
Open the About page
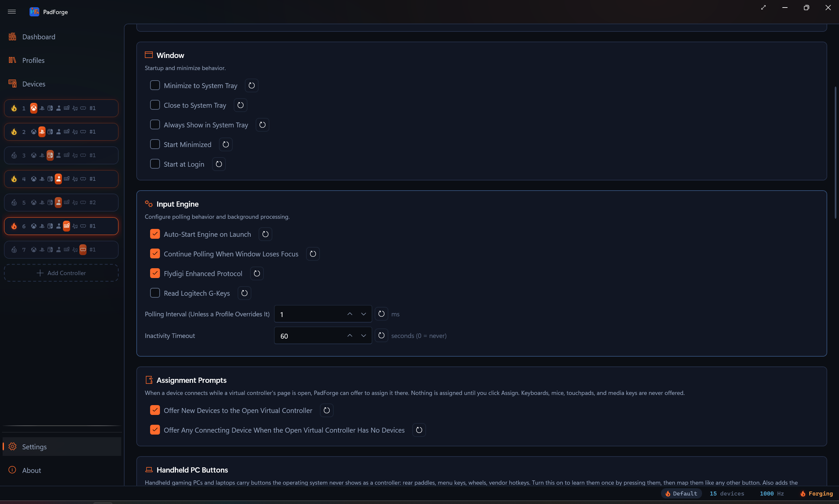point(62,470)
